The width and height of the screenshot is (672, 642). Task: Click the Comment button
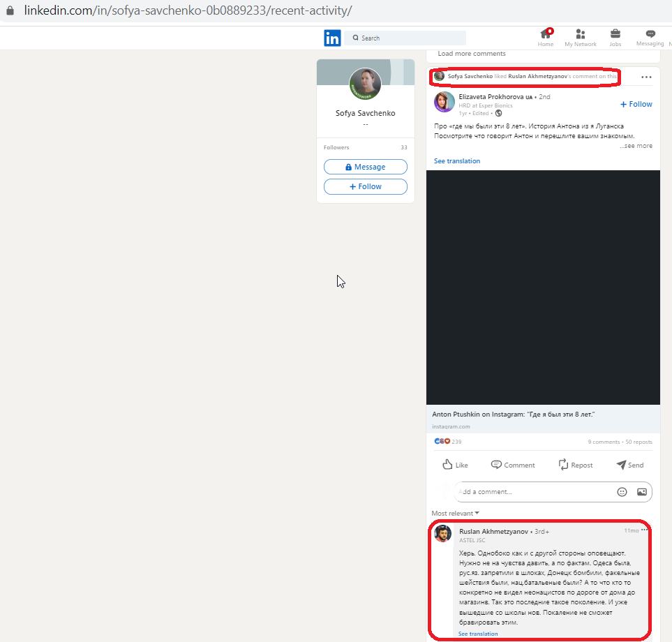point(513,465)
